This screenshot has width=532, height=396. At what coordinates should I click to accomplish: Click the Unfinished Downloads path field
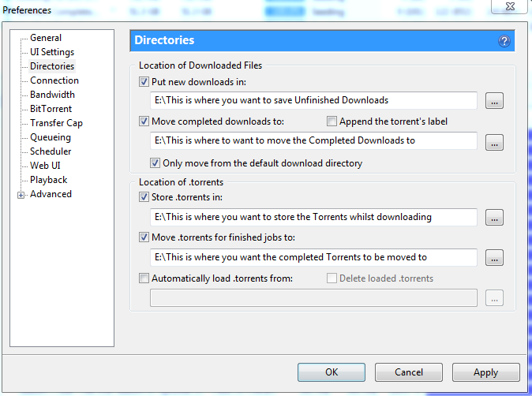coord(313,101)
